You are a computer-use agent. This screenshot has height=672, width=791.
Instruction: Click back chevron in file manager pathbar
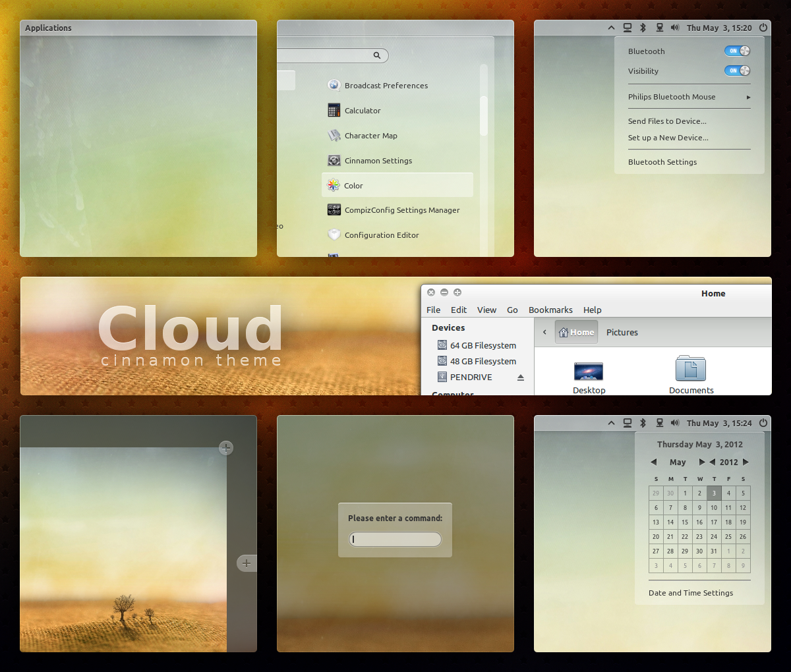click(544, 332)
